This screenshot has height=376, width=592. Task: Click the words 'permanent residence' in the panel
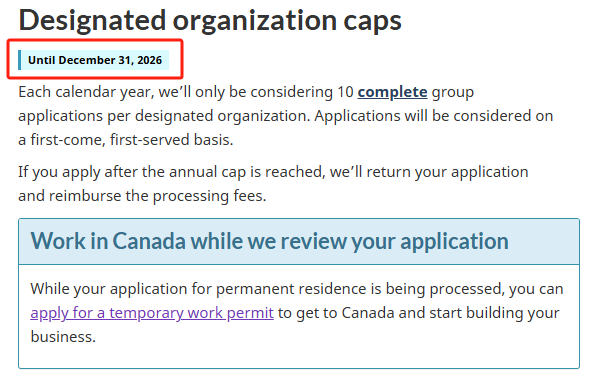[x=291, y=289]
